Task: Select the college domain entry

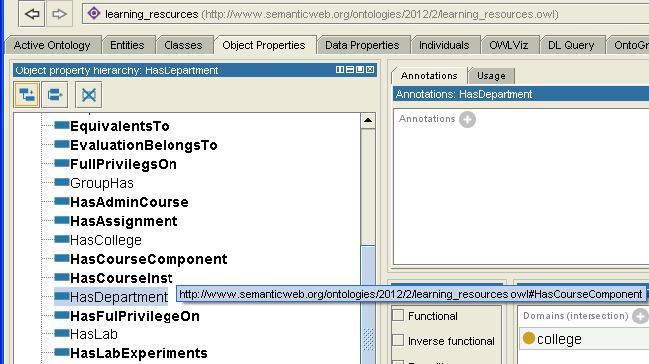Action: point(584,339)
